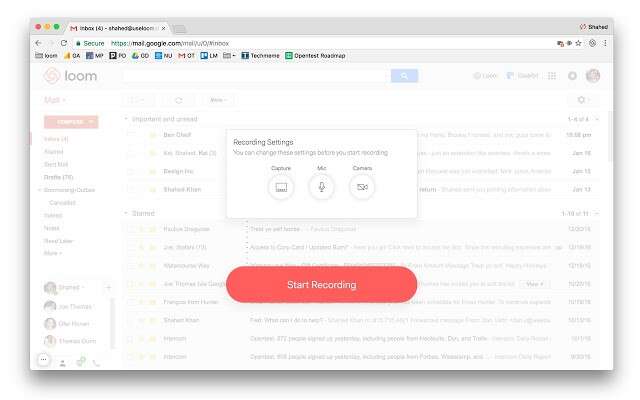This screenshot has height=400, width=640.
Task: Open the Google apps grid icon
Action: 551,76
